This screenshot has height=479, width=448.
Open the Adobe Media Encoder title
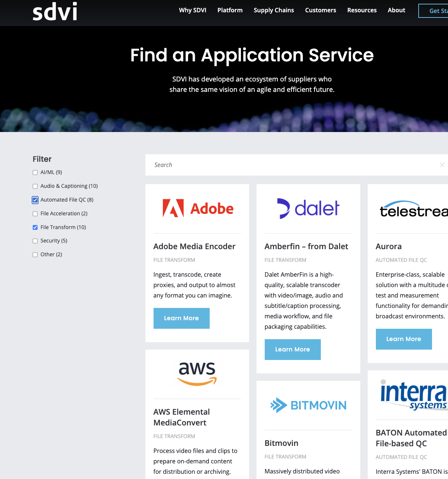click(194, 247)
